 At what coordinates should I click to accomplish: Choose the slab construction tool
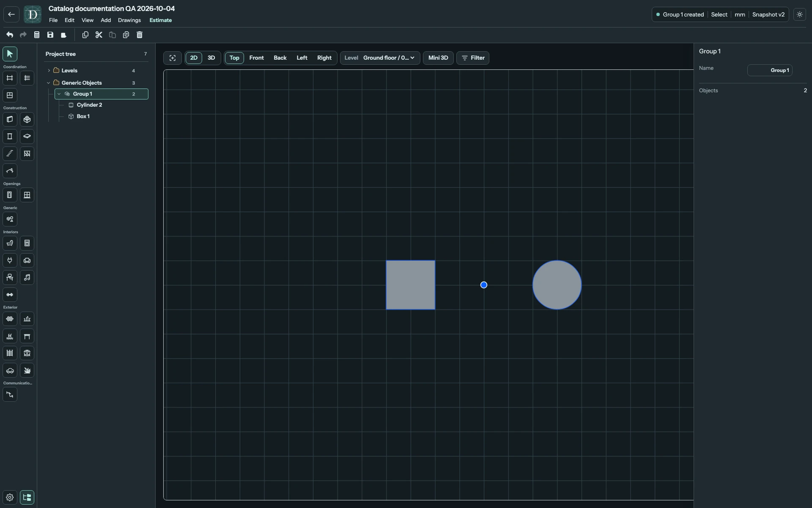pyautogui.click(x=27, y=136)
